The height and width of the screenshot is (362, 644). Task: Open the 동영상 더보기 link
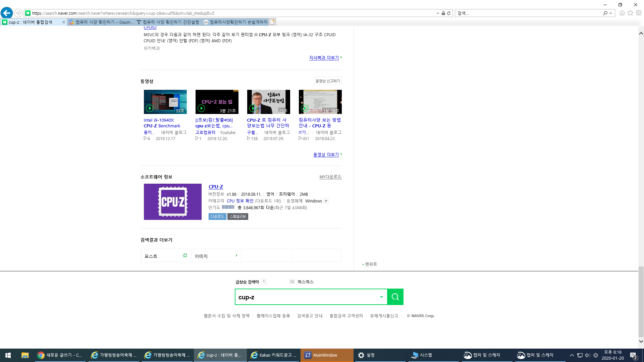[x=326, y=155]
